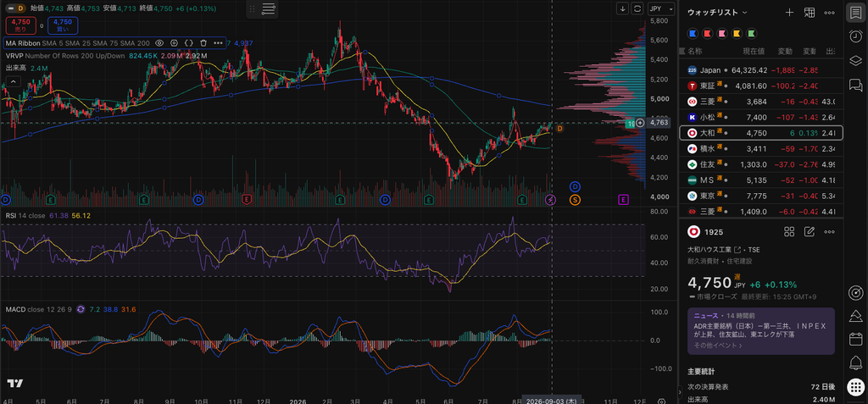The image size is (868, 404).
Task: Collapse the indicator legend with chevron button
Action: point(14,81)
